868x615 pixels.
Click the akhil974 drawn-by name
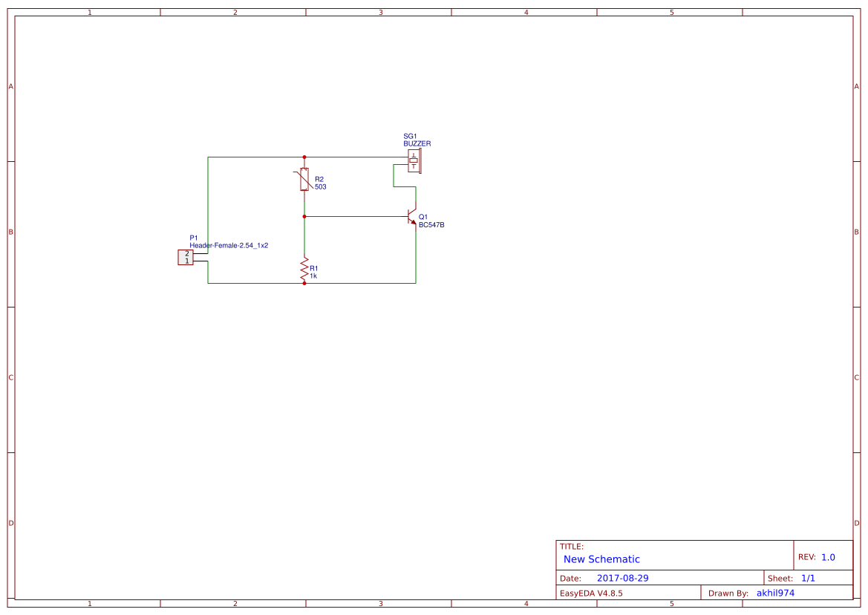click(775, 593)
